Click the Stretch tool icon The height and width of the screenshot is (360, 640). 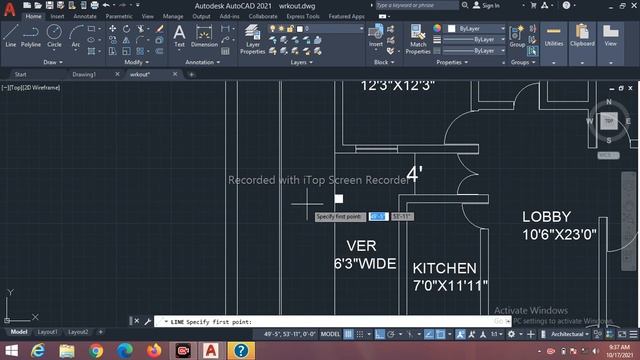click(112, 51)
